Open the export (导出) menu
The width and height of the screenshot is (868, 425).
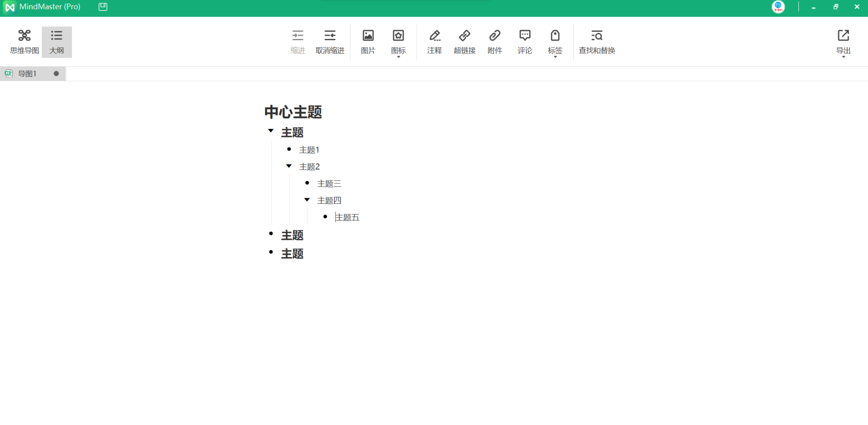coord(843,42)
